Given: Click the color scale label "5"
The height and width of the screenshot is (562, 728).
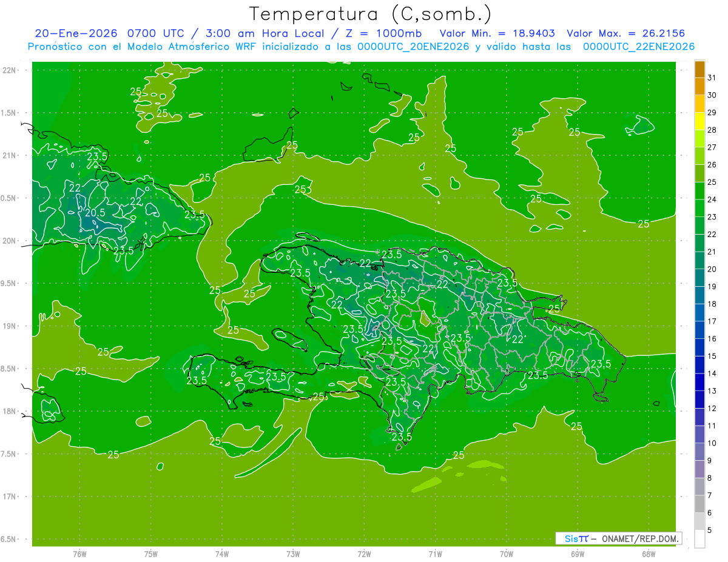Looking at the screenshot, I should [x=710, y=530].
